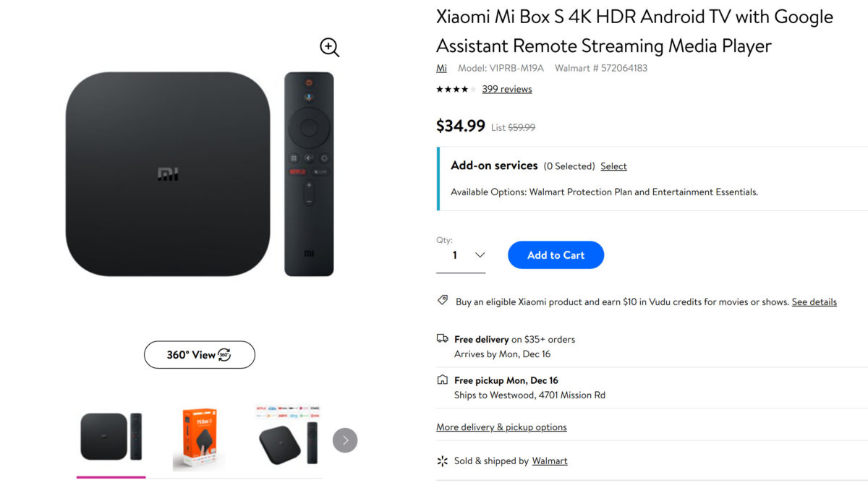
Task: Open See details for Vudu offer
Action: tap(814, 302)
